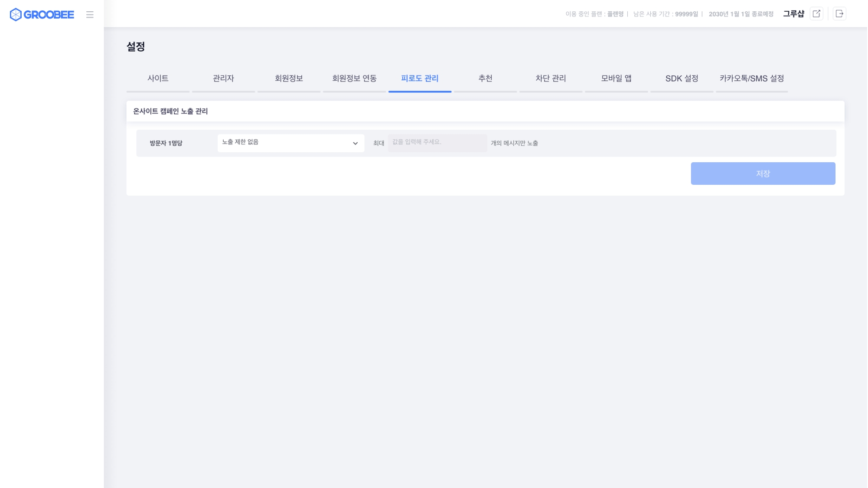Select the 피로도 관리 tab
868x488 pixels.
pyautogui.click(x=420, y=79)
